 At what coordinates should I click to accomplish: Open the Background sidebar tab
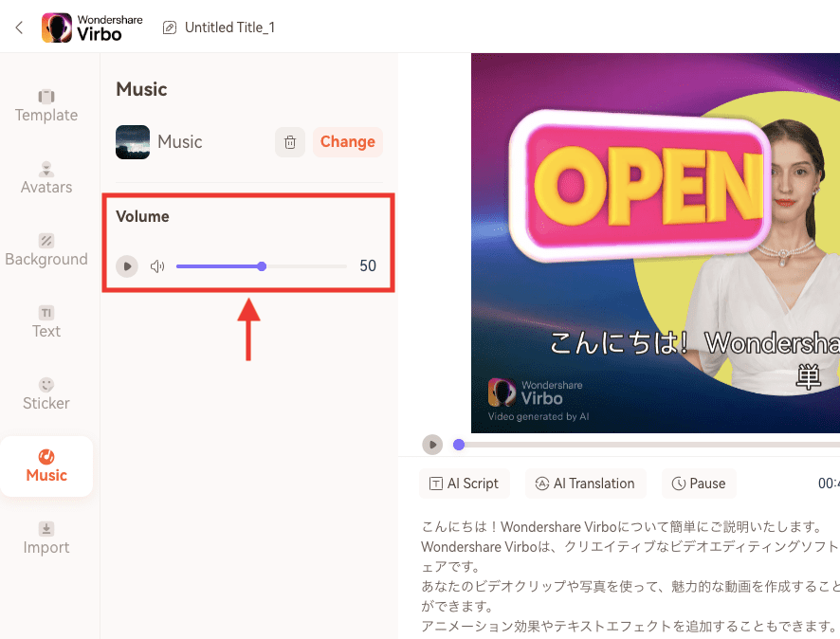click(46, 250)
